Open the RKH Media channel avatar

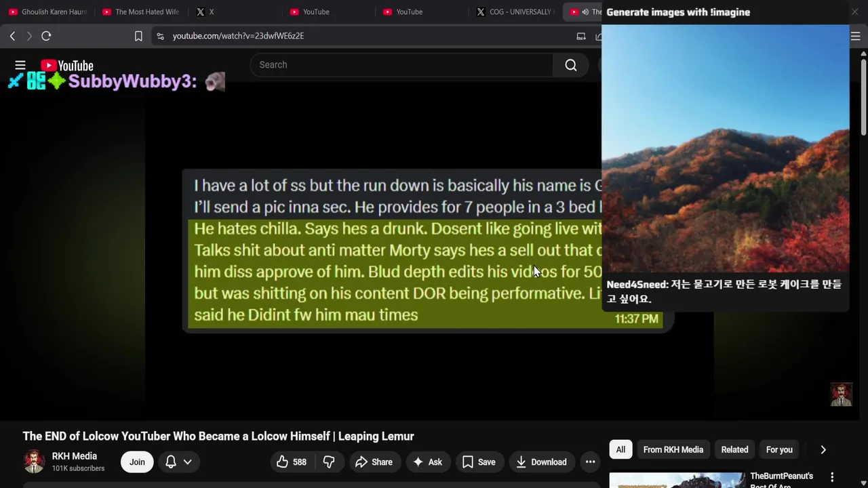pos(34,462)
